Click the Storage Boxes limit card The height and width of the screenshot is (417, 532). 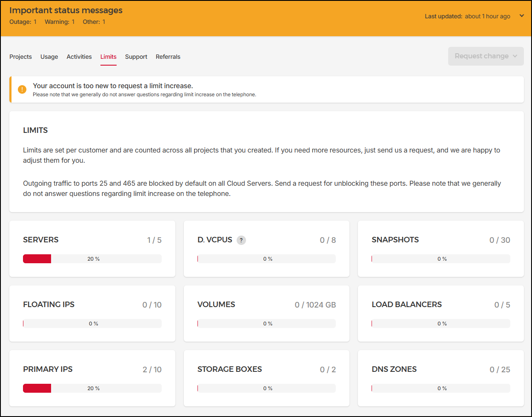(x=266, y=378)
